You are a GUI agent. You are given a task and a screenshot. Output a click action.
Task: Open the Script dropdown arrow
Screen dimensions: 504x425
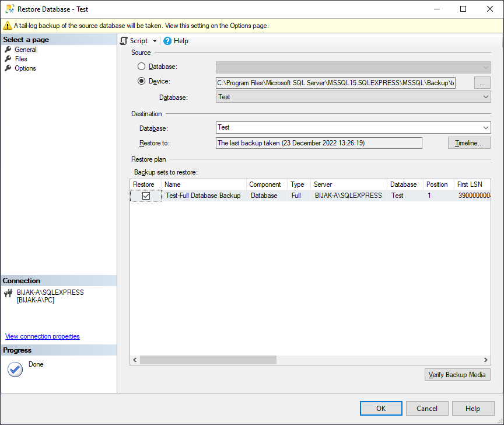pos(155,41)
